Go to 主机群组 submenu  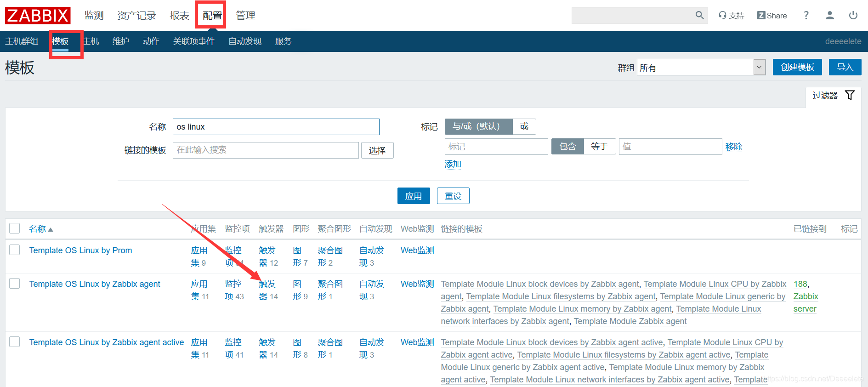[22, 41]
